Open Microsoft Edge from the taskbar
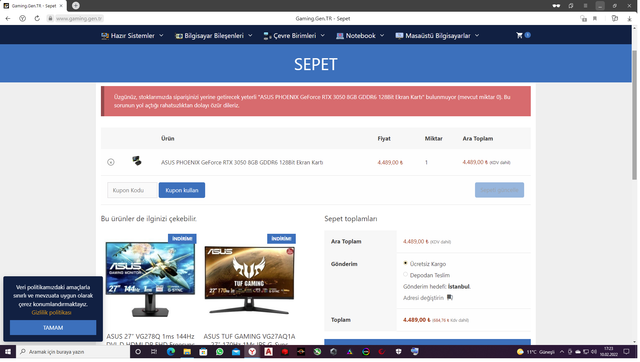 coord(171,352)
